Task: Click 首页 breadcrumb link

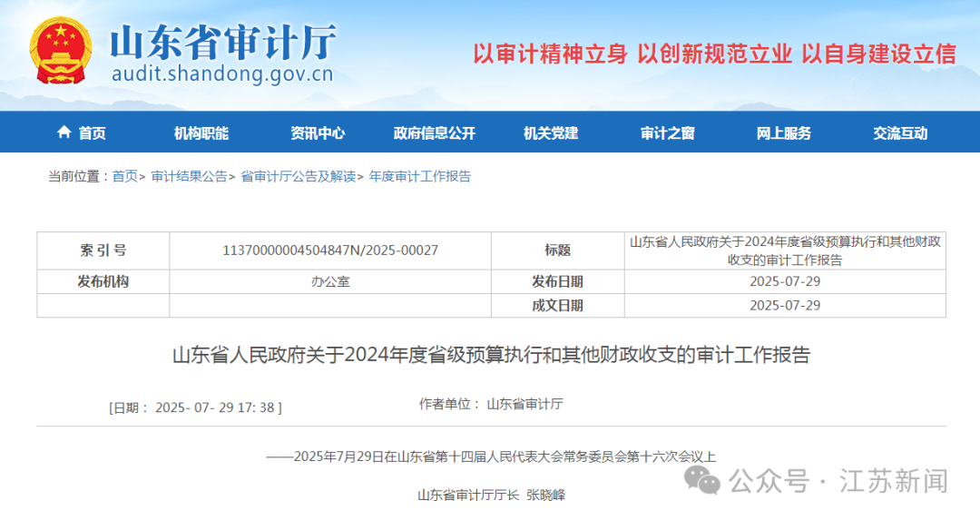Action: 124,177
